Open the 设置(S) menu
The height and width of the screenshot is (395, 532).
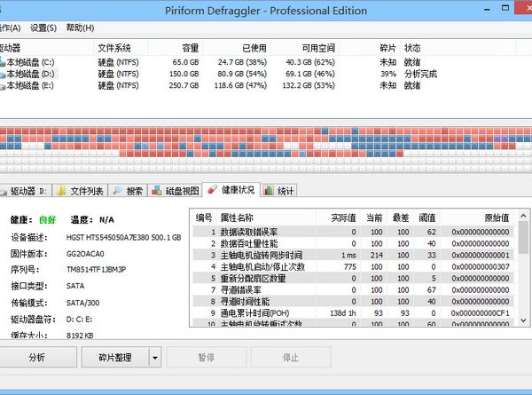click(x=43, y=28)
